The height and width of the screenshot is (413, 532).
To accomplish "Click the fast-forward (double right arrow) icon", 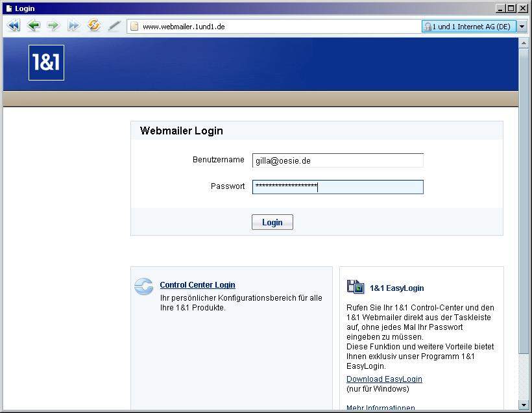I will click(73, 26).
